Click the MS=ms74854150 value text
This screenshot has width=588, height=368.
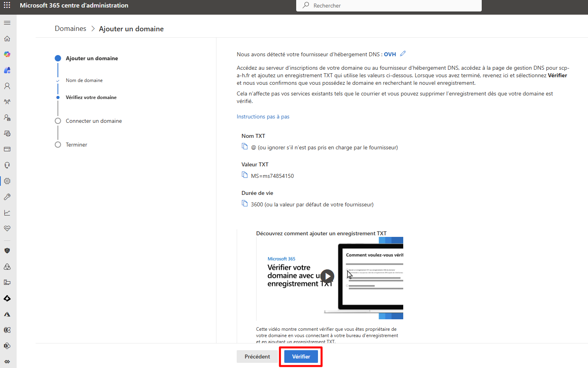tap(272, 176)
